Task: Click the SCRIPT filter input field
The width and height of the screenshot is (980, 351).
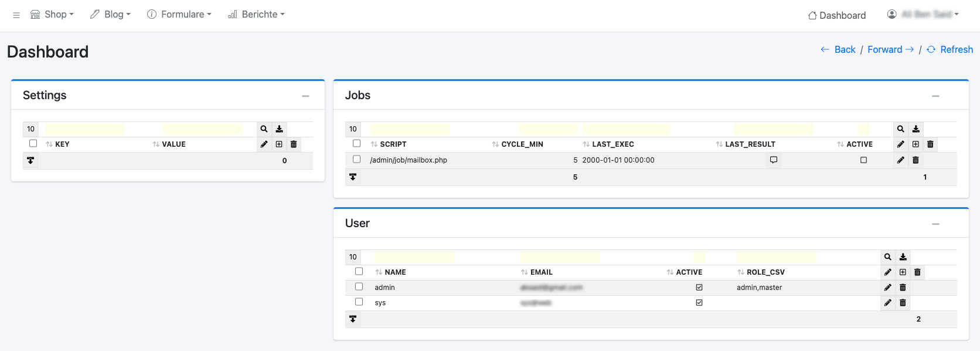Action: (410, 129)
